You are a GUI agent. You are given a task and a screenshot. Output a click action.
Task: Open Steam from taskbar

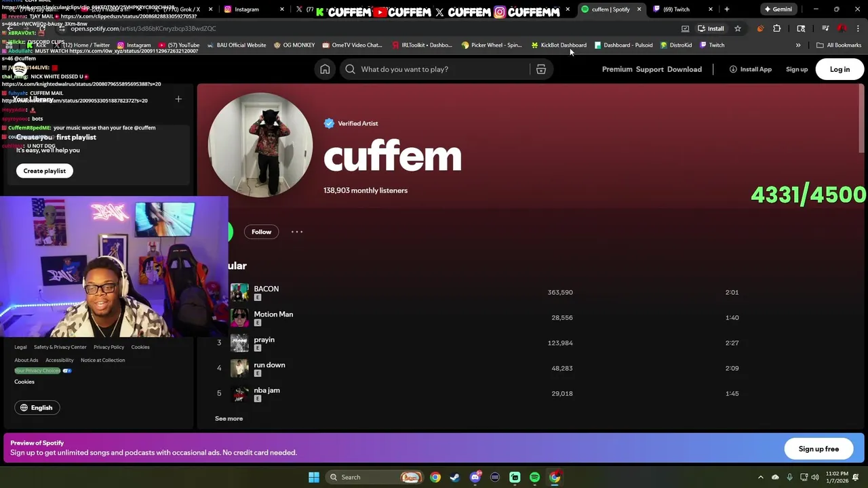(x=455, y=477)
